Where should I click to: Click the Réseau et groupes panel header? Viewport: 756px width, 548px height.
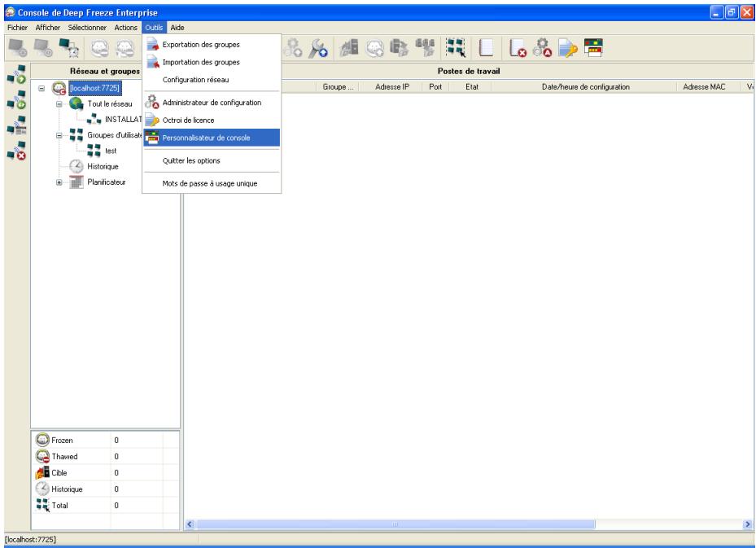pos(105,71)
